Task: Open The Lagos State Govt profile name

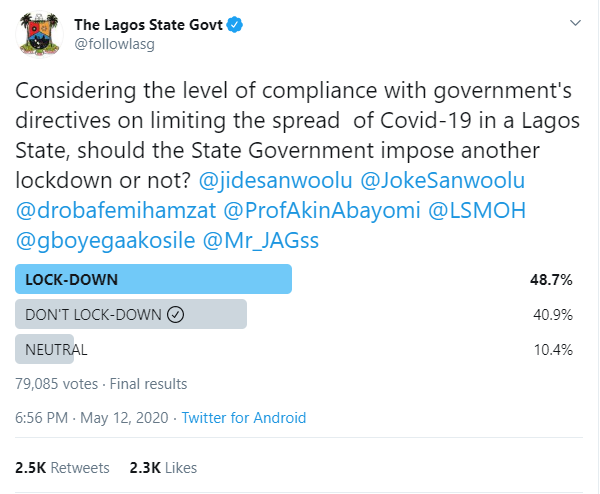Action: pyautogui.click(x=148, y=25)
